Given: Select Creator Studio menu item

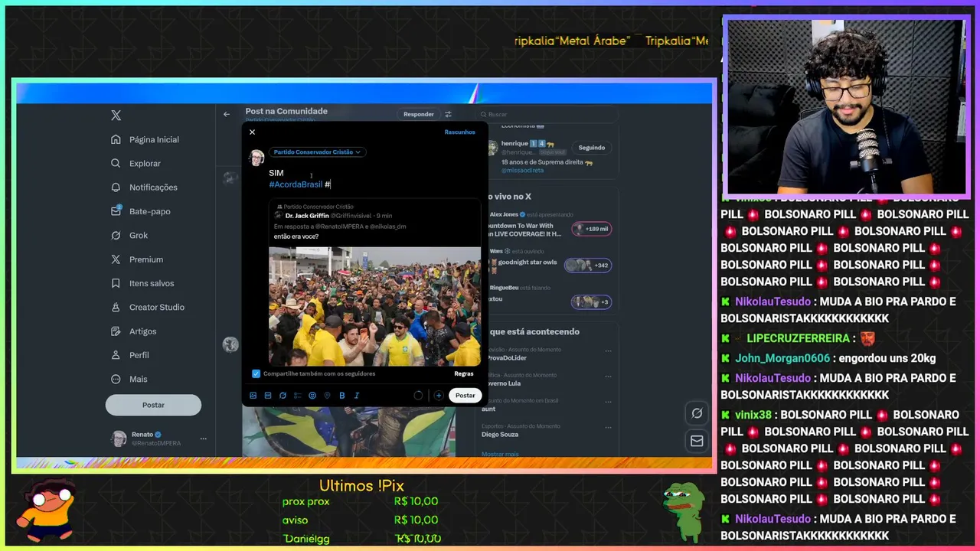Looking at the screenshot, I should tap(157, 307).
